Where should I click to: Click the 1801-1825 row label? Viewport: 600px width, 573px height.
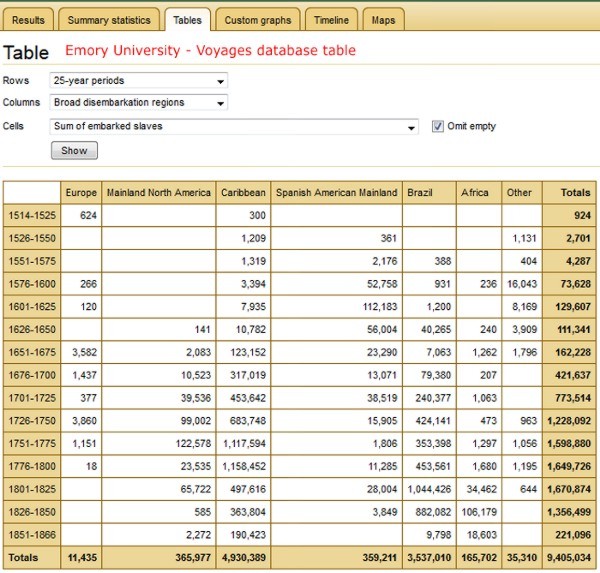[x=32, y=487]
